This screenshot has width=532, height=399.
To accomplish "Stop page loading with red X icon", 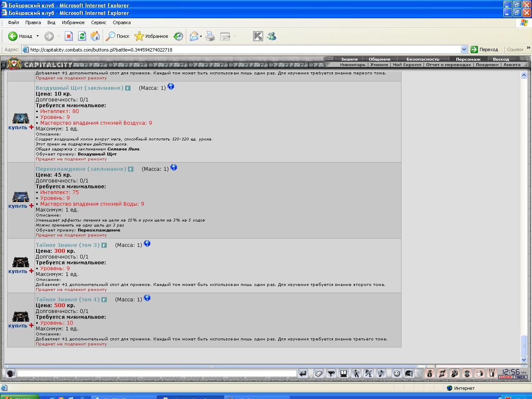I will tap(69, 36).
